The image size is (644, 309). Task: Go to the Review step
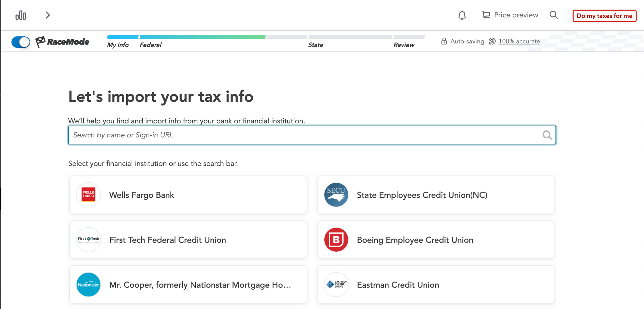click(x=404, y=45)
